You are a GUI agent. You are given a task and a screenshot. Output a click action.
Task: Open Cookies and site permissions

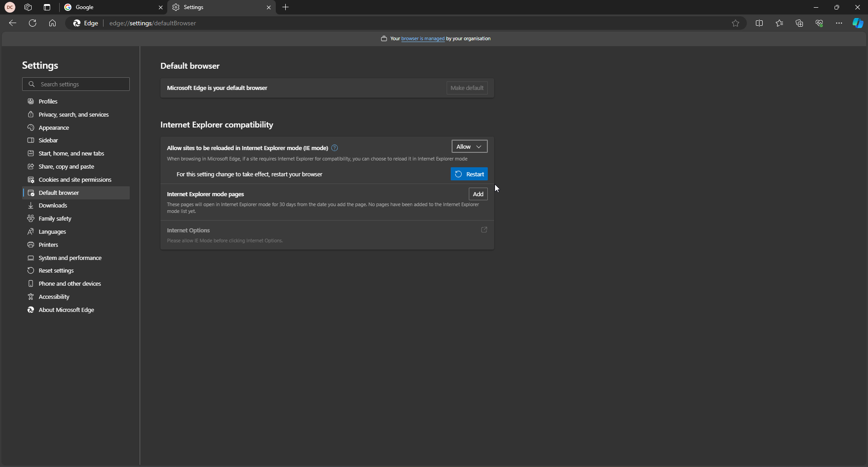click(x=76, y=179)
